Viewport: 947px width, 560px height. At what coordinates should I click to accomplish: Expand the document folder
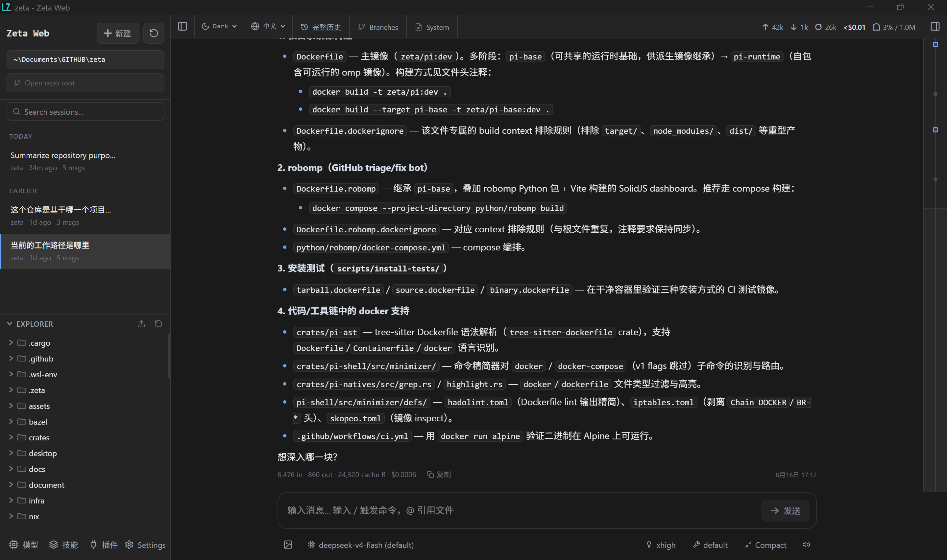tap(85, 484)
